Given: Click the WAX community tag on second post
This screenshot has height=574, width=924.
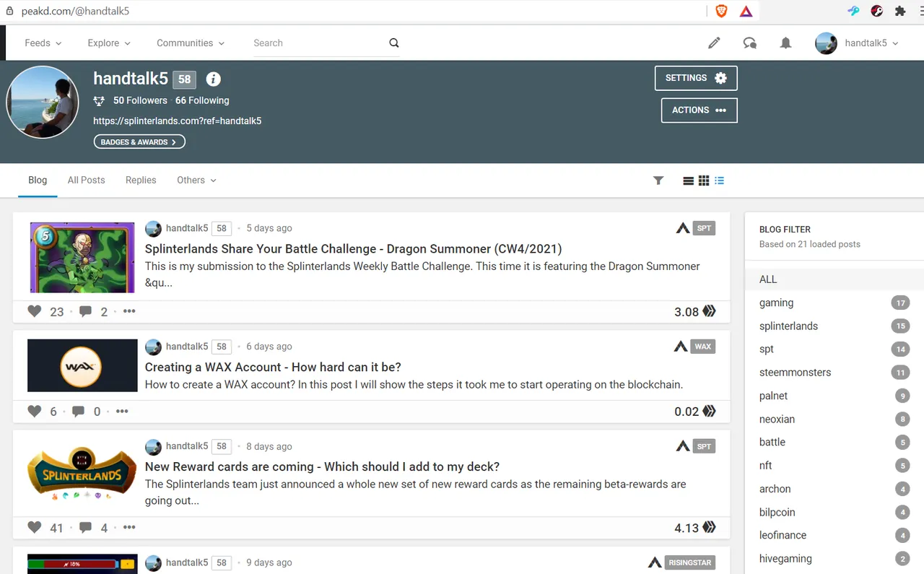Looking at the screenshot, I should pos(703,347).
